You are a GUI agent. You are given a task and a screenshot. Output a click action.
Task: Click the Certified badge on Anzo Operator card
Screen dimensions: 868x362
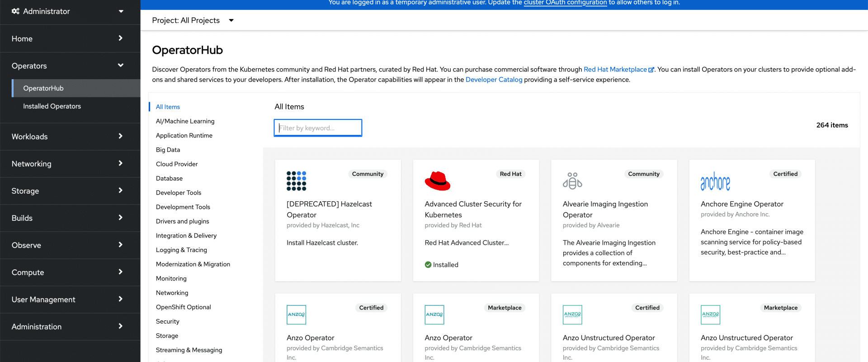point(371,308)
